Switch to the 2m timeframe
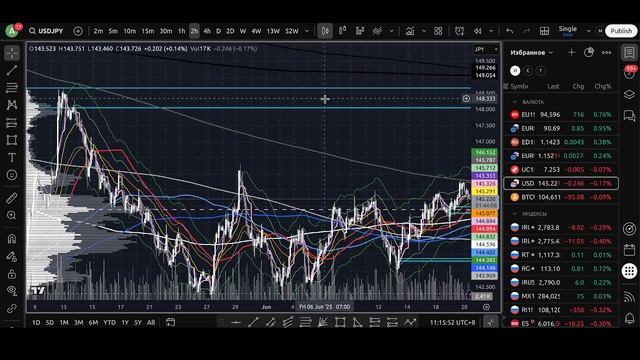 (x=98, y=31)
